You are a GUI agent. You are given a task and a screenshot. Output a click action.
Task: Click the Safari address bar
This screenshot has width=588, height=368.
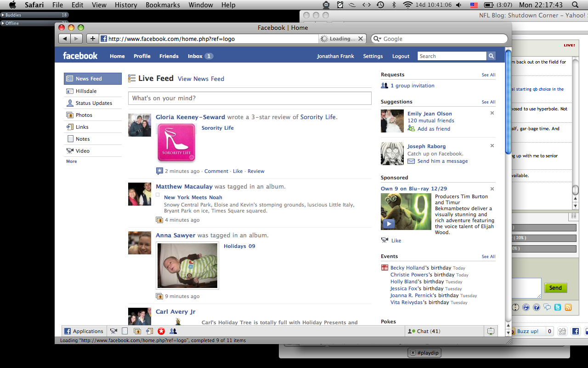[209, 39]
